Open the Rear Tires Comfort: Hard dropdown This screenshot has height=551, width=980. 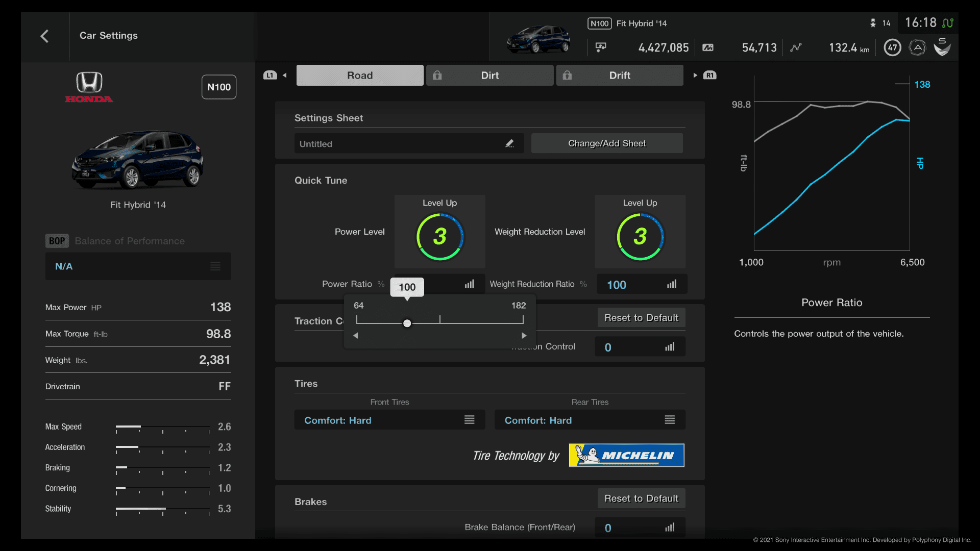590,420
